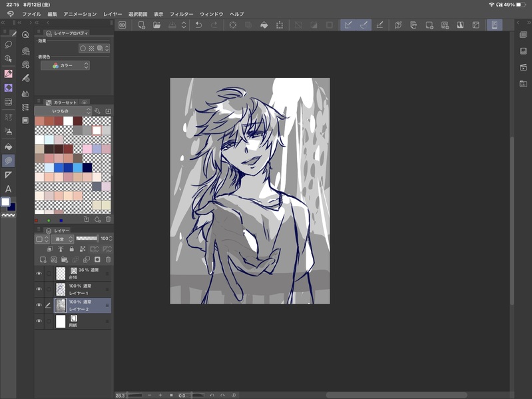532x399 pixels.
Task: Open the Quick Access palette icon
Action: [x=25, y=35]
